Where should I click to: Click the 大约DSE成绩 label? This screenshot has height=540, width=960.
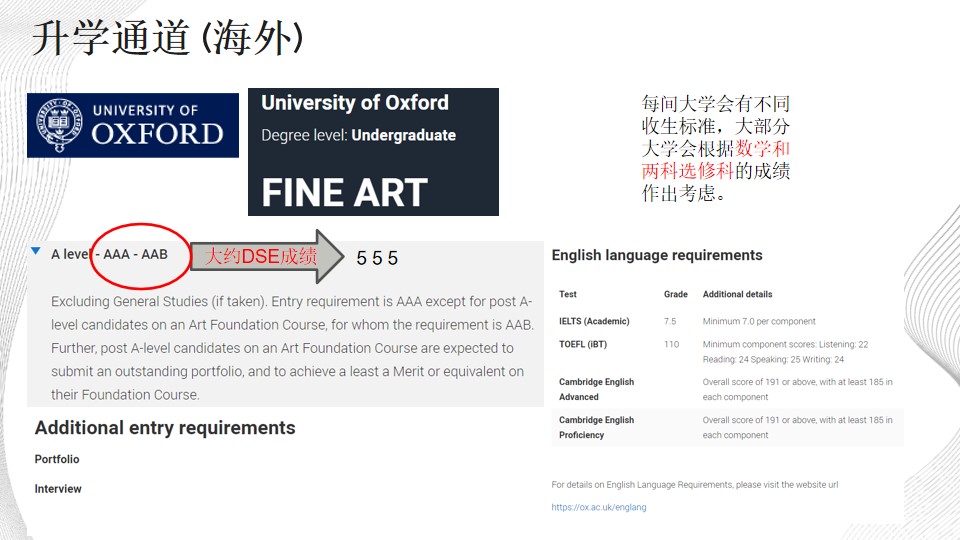261,256
